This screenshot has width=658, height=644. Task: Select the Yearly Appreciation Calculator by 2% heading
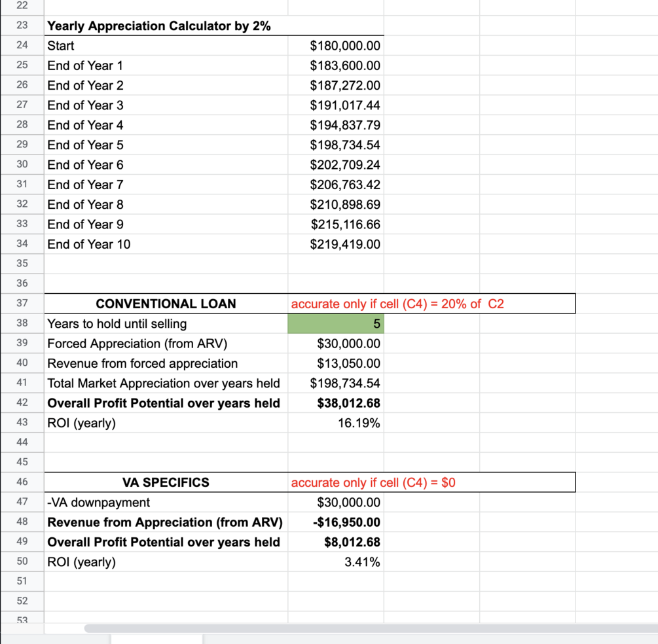coord(158,26)
